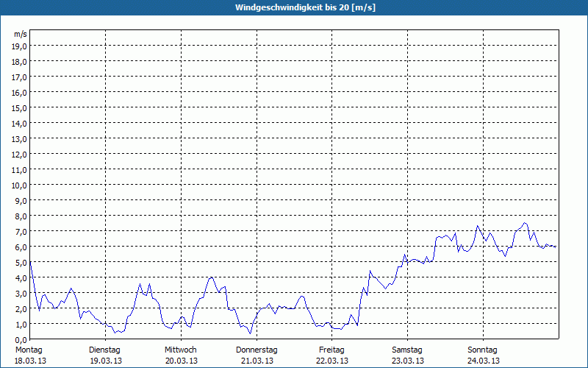Screen dimensions: 588x368
Task: Click the '0,0' y-axis label
Action: pyautogui.click(x=21, y=339)
